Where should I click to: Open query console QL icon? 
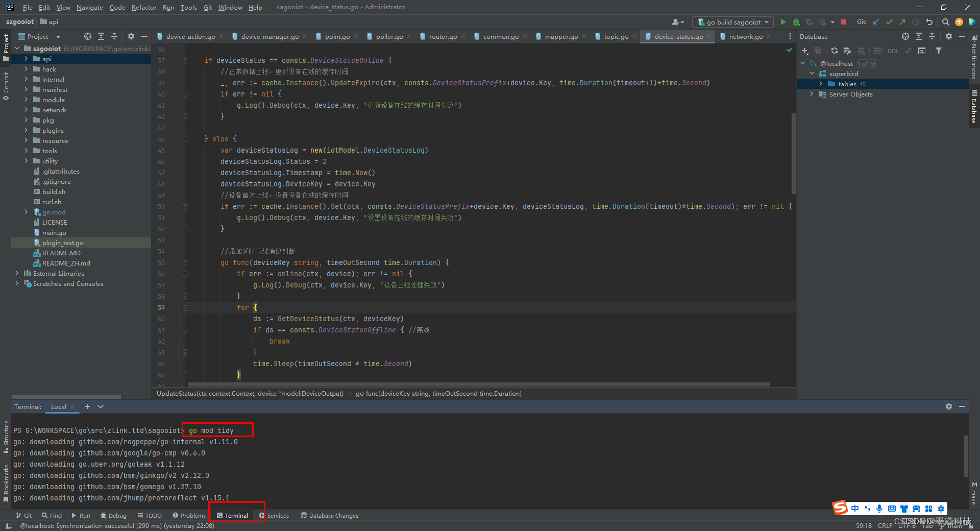[922, 51]
